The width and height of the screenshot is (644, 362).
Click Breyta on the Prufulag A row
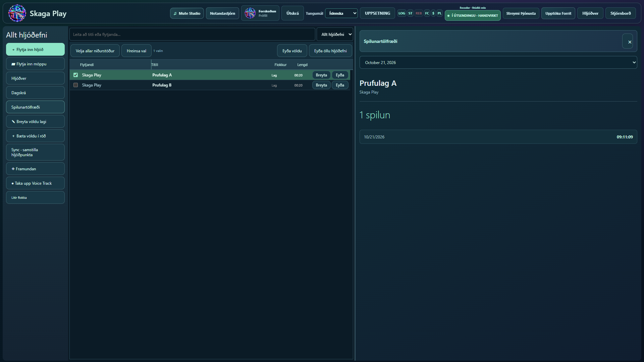321,75
